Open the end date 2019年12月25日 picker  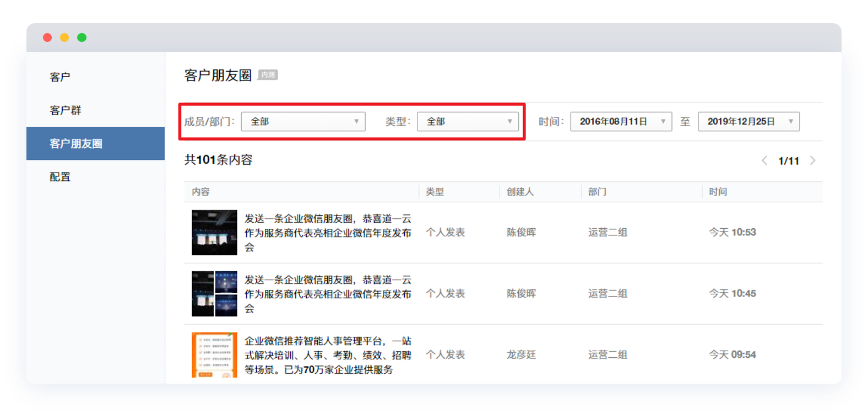point(748,121)
